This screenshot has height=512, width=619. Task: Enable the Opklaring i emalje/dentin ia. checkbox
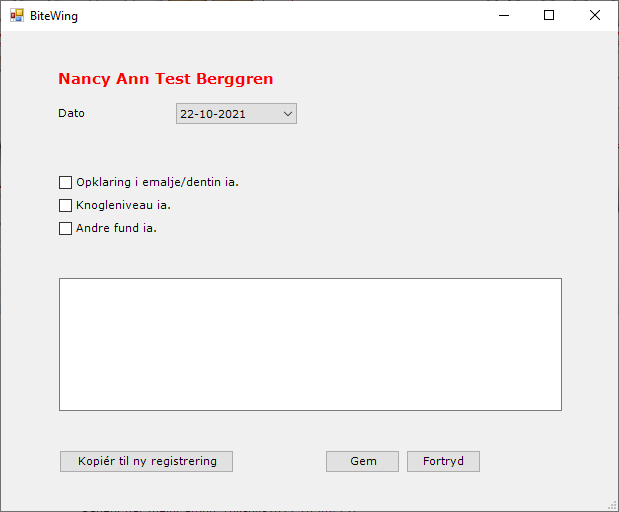66,183
